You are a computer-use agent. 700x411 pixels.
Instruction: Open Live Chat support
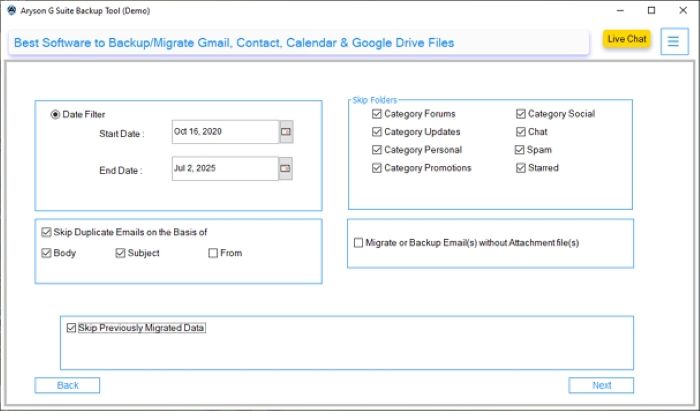point(627,39)
